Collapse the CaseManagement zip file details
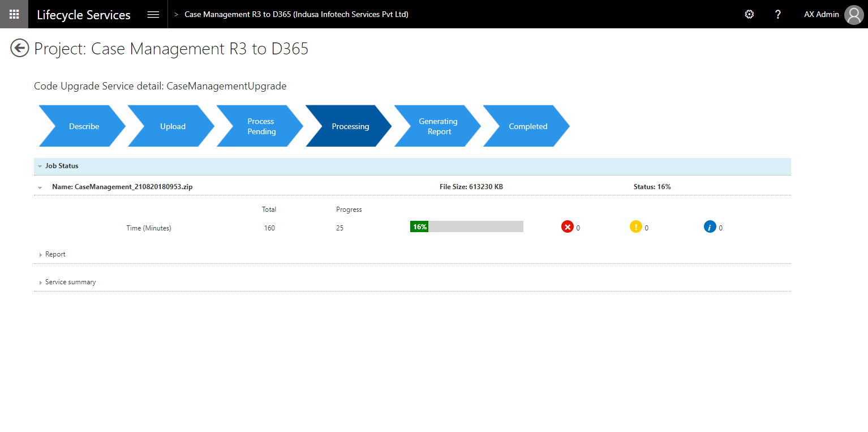 click(x=40, y=187)
